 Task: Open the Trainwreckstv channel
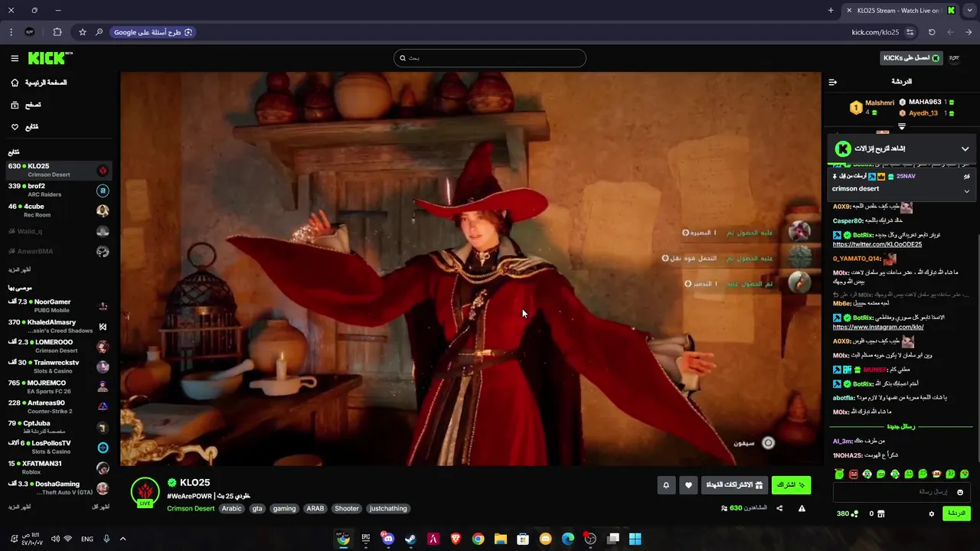click(x=59, y=367)
